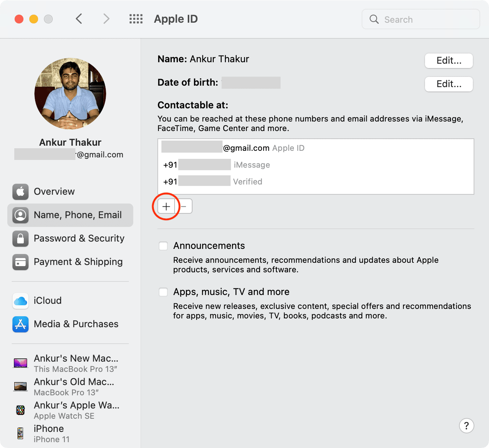Viewport: 489px width, 448px height.
Task: Click the iCloud cloud icon
Action: pyautogui.click(x=20, y=301)
